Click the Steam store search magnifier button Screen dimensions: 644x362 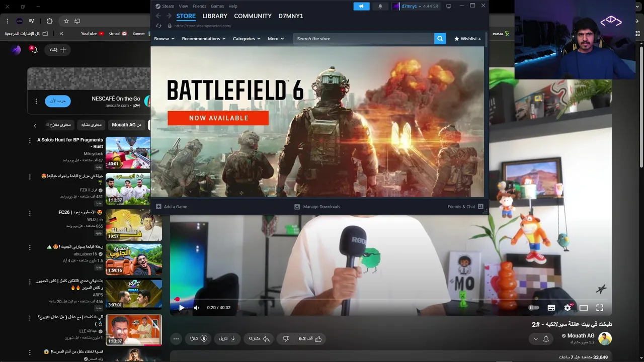[x=440, y=39]
